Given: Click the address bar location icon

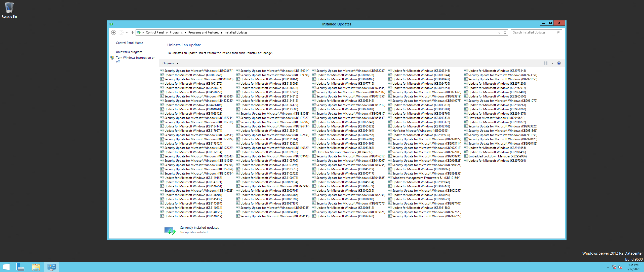Looking at the screenshot, I should 139,32.
